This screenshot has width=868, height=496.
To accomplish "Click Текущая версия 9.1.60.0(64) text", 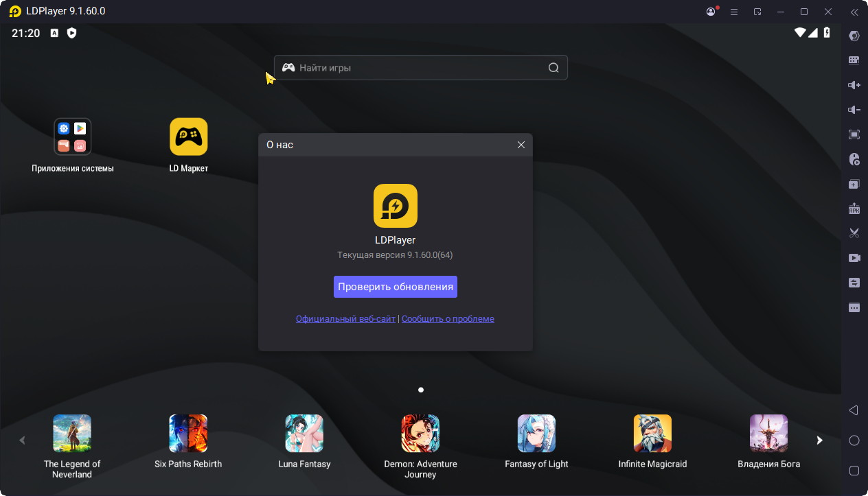I will 395,255.
